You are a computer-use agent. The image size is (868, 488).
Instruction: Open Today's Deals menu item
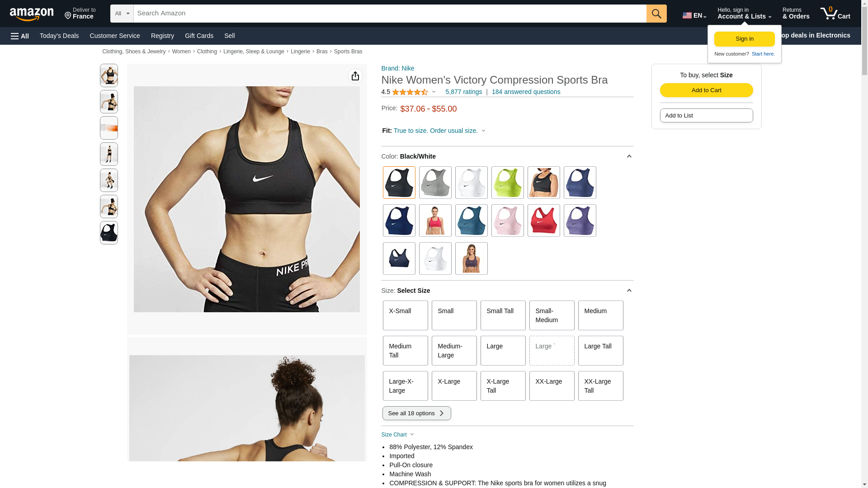59,36
